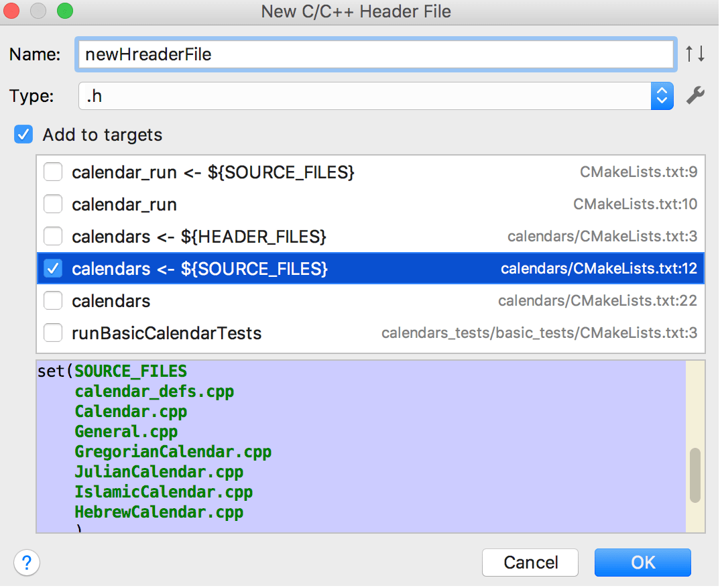The height and width of the screenshot is (588, 720).
Task: Click GregorianCalendar.cpp in the preview
Action: pyautogui.click(x=173, y=452)
